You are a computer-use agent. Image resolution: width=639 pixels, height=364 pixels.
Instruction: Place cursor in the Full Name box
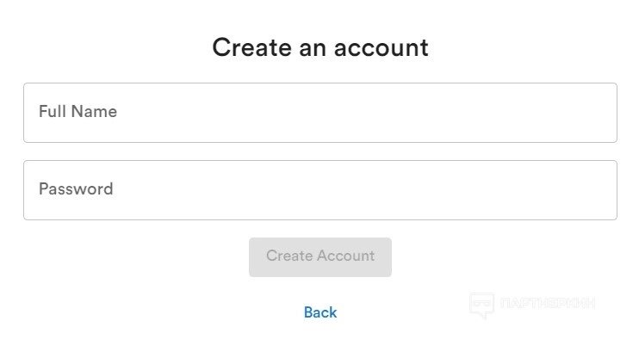319,113
